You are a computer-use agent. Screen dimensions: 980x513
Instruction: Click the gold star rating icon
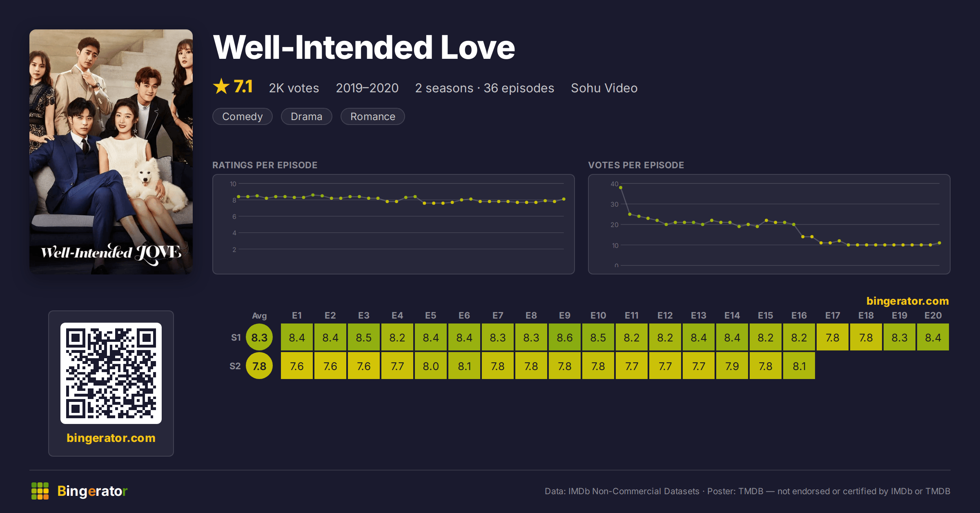click(x=221, y=87)
